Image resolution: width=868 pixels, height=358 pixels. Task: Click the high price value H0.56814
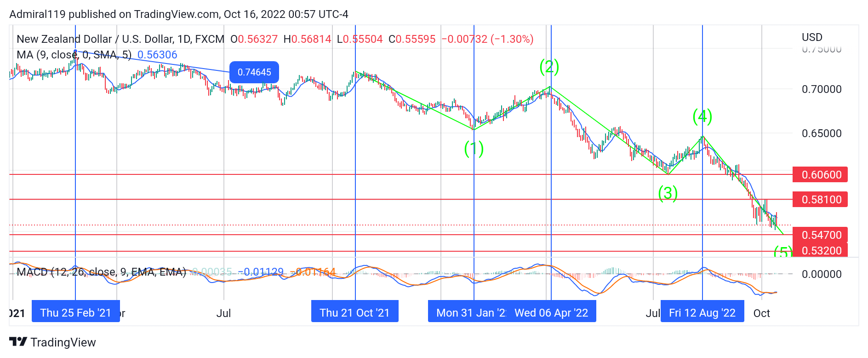pos(307,39)
